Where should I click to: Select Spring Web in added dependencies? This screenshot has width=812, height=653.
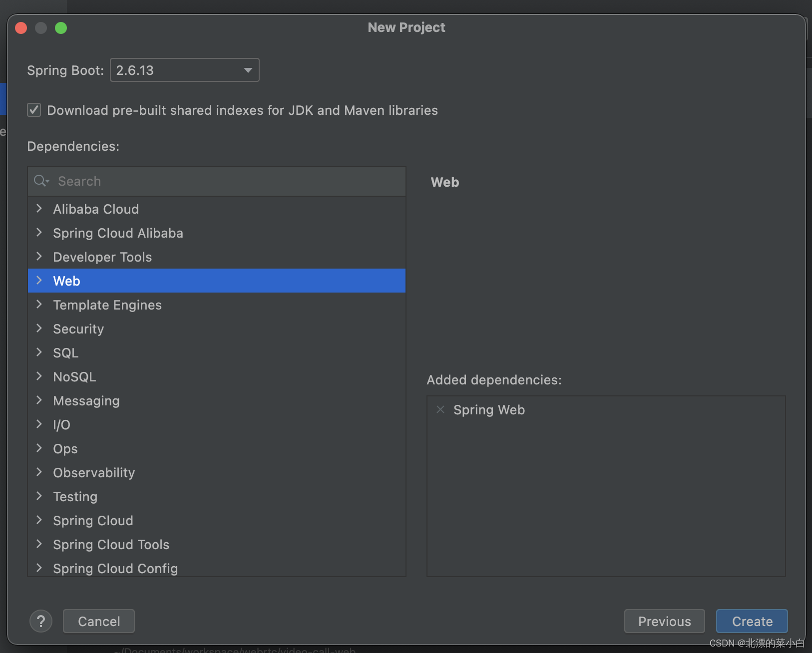tap(489, 409)
